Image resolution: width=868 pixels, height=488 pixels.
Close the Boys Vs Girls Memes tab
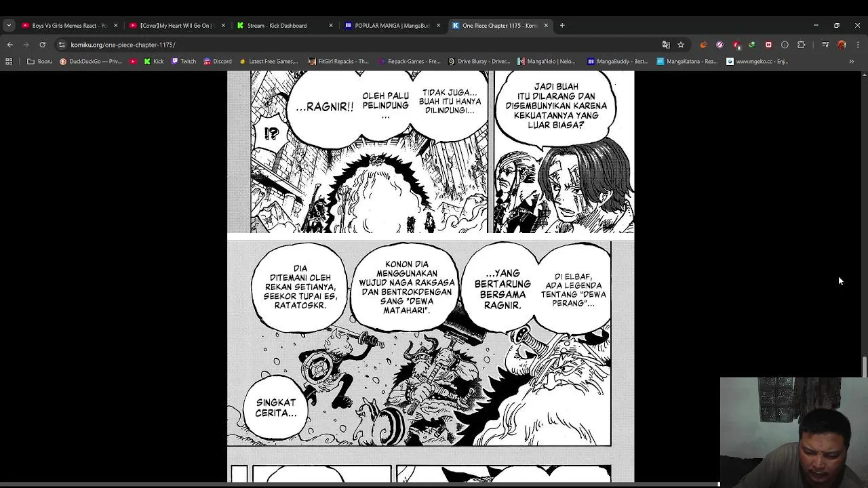tap(115, 25)
